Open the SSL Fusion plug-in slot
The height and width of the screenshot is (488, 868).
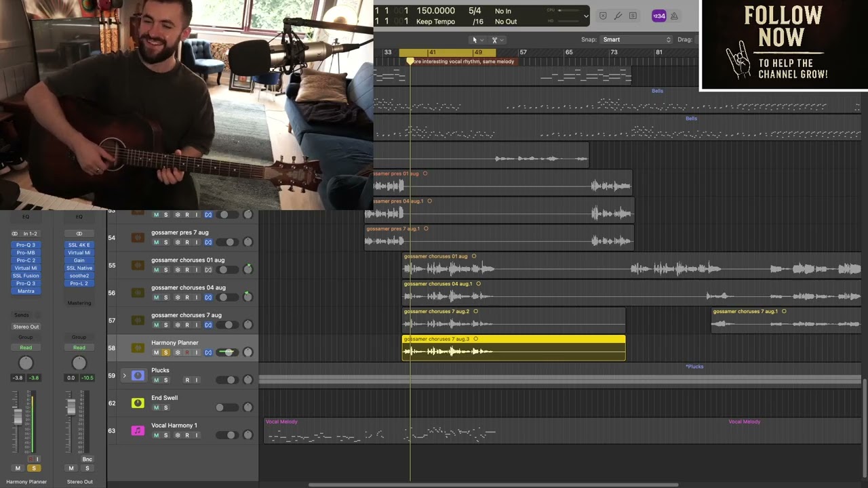coord(26,276)
